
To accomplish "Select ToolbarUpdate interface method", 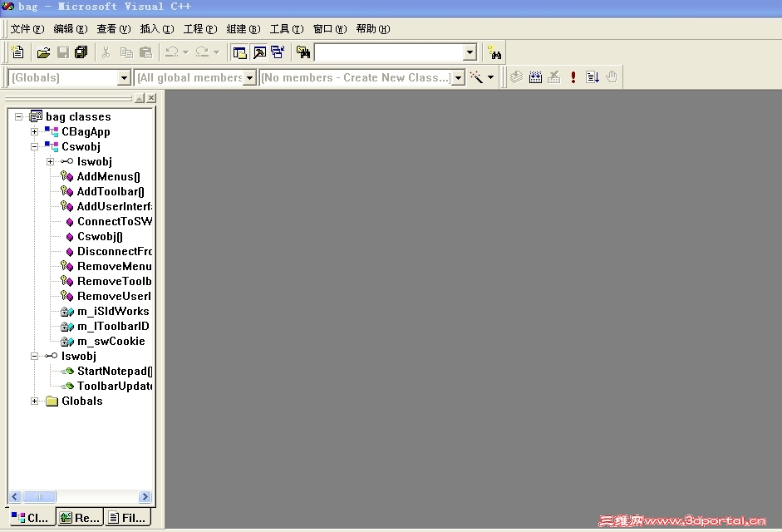I will coord(115,387).
